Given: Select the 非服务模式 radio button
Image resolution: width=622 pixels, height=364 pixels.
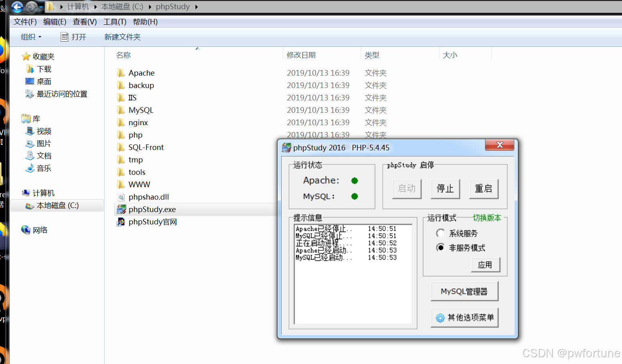Looking at the screenshot, I should coord(441,248).
